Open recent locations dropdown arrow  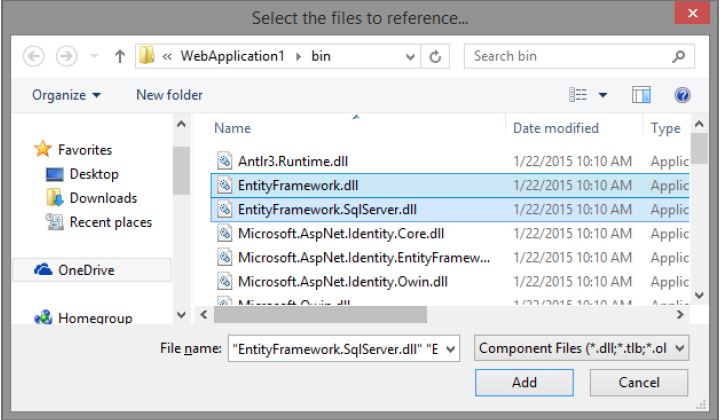(94, 56)
